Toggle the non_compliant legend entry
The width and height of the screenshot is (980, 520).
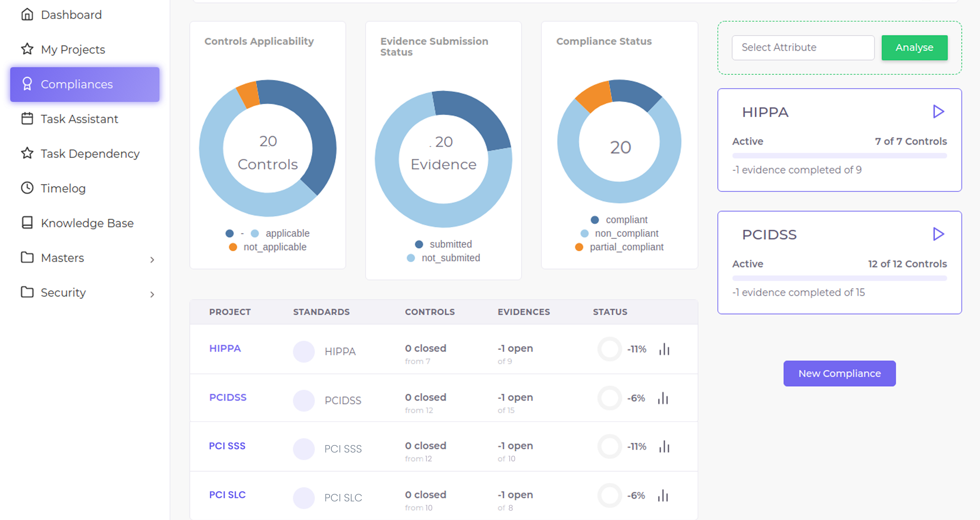point(619,233)
